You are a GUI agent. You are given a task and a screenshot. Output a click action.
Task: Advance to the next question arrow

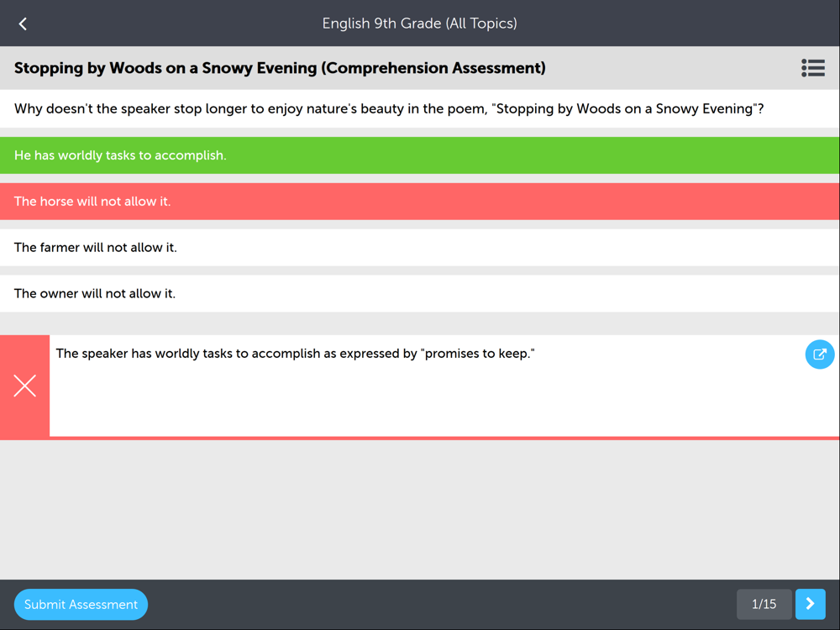[810, 604]
